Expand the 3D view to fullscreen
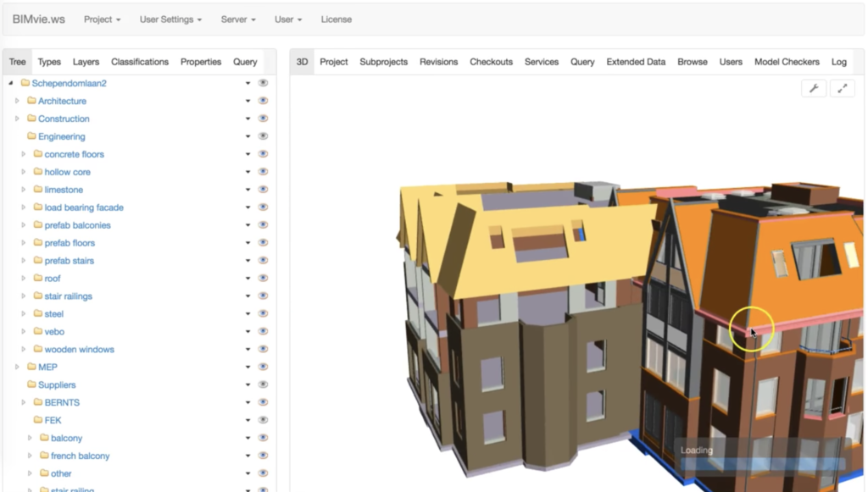 coord(843,87)
